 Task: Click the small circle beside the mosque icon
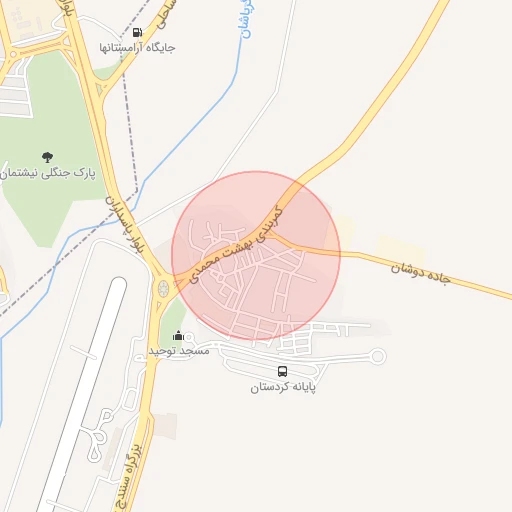pos(189,337)
